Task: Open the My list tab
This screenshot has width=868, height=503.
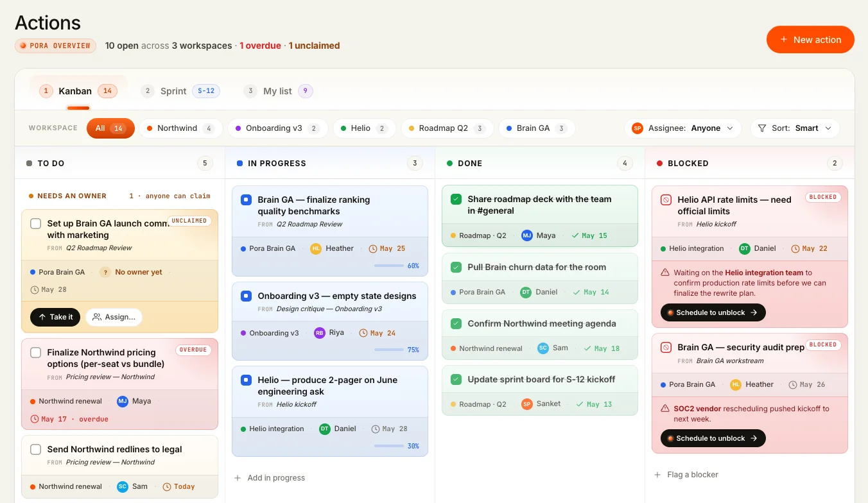Action: (x=278, y=91)
